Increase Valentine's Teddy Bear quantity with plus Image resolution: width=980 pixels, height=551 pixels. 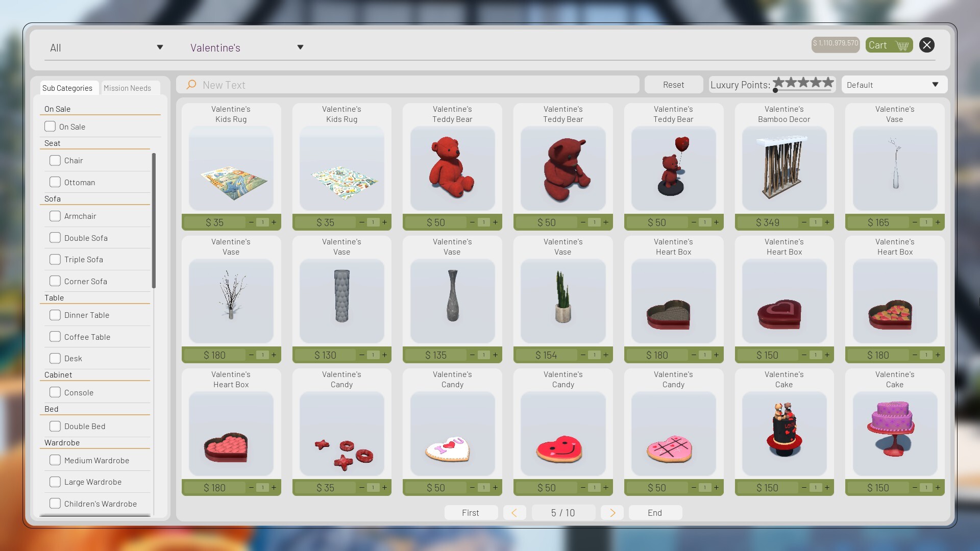pos(495,222)
